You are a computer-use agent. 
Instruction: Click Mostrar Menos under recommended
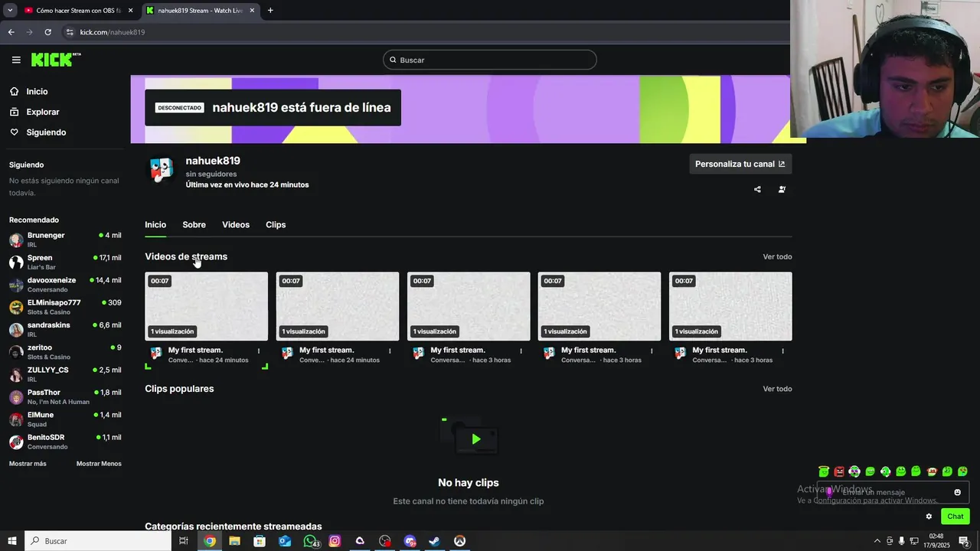[x=99, y=464]
